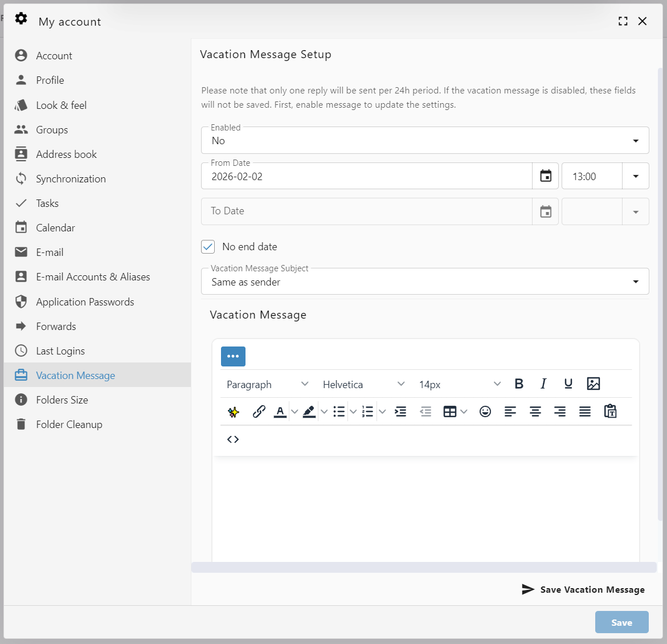
Task: Open the emoji picker
Action: pyautogui.click(x=485, y=411)
